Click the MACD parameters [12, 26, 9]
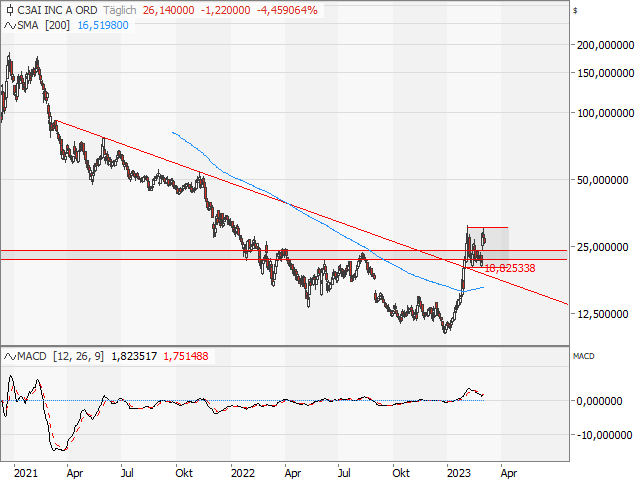640x480 pixels. 78,356
